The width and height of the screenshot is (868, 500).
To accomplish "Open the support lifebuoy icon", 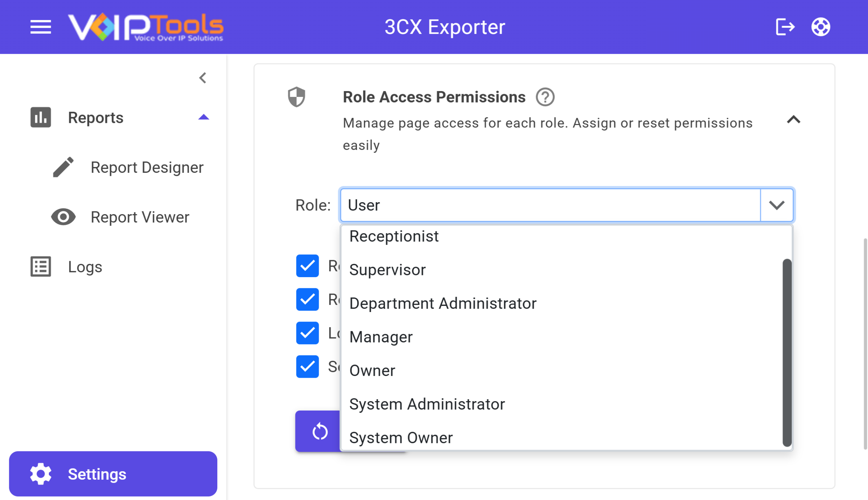I will click(x=821, y=27).
